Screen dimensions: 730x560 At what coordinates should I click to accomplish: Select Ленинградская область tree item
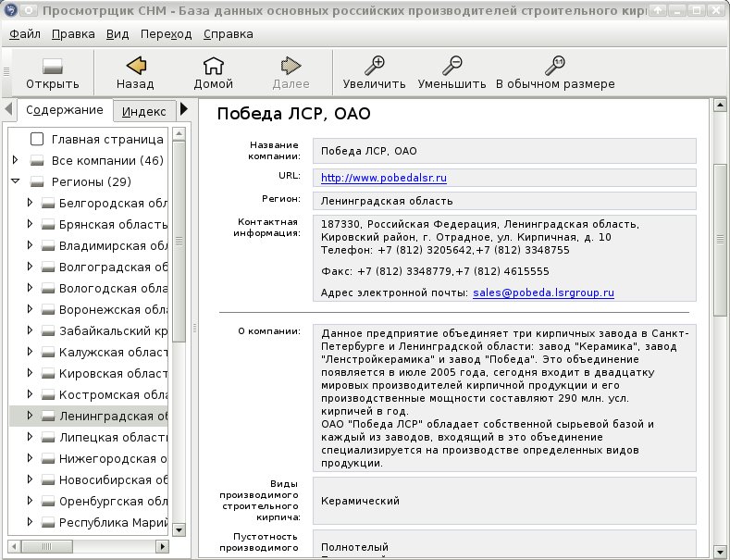click(113, 416)
